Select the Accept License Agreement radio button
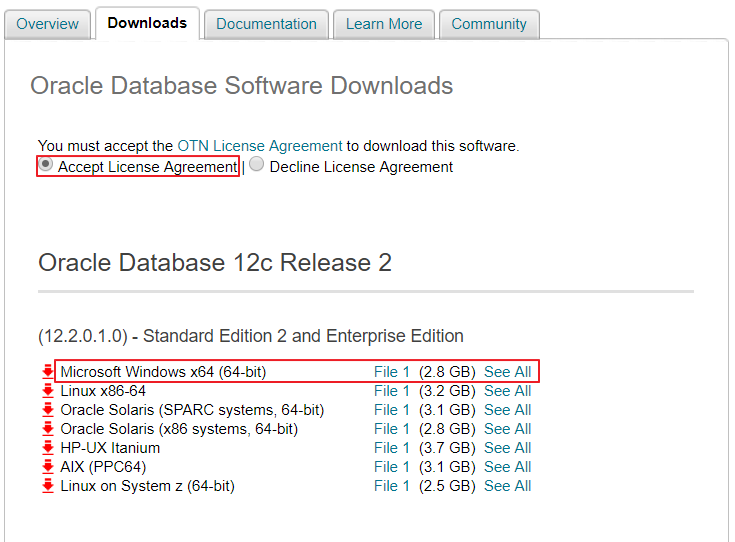 45,164
